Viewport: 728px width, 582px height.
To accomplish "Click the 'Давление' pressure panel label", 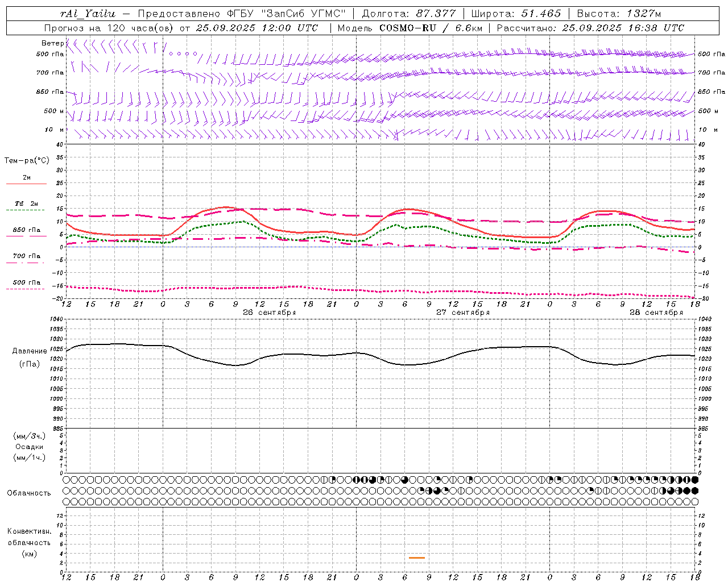I will coord(30,351).
